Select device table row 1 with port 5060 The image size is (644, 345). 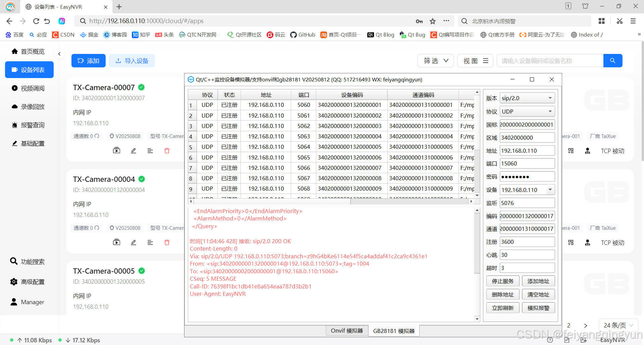point(331,105)
